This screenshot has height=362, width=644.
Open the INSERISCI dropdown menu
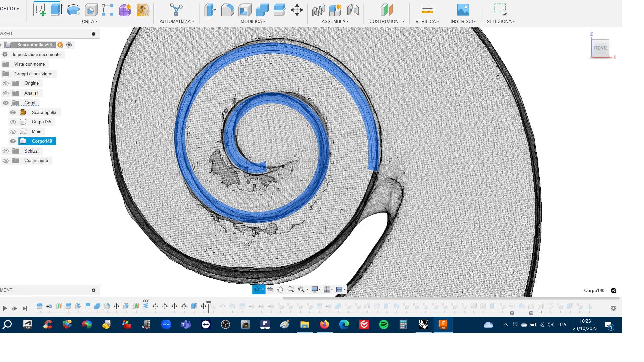pos(463,21)
